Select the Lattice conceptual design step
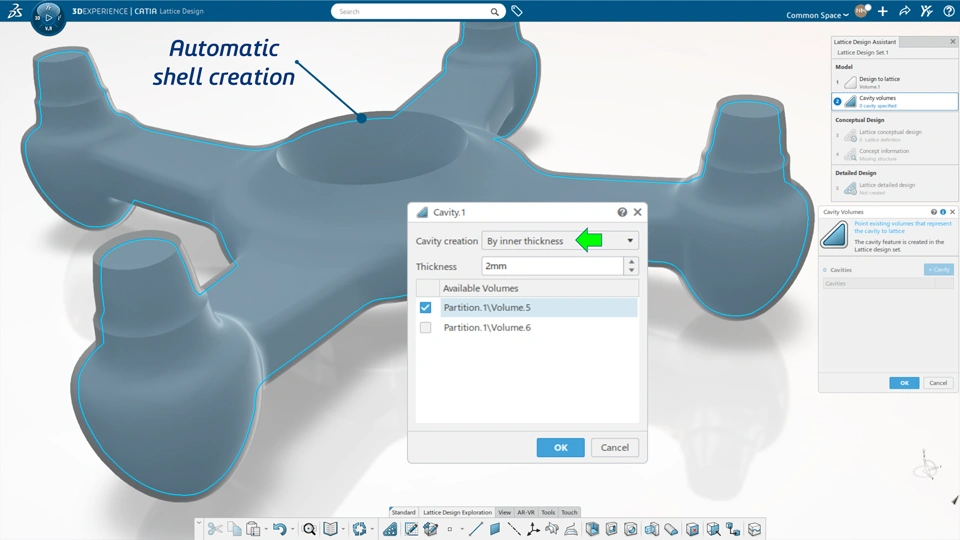Image resolution: width=960 pixels, height=540 pixels. point(894,135)
